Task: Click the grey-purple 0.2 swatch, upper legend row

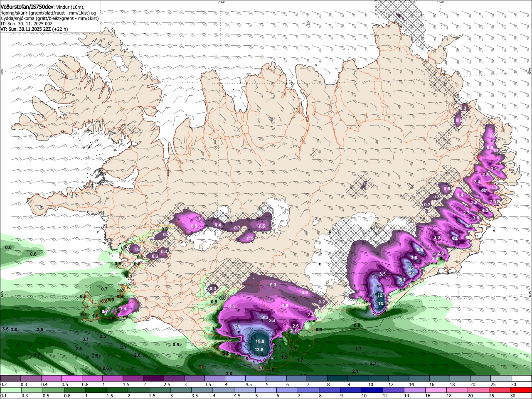Action: tap(10, 379)
